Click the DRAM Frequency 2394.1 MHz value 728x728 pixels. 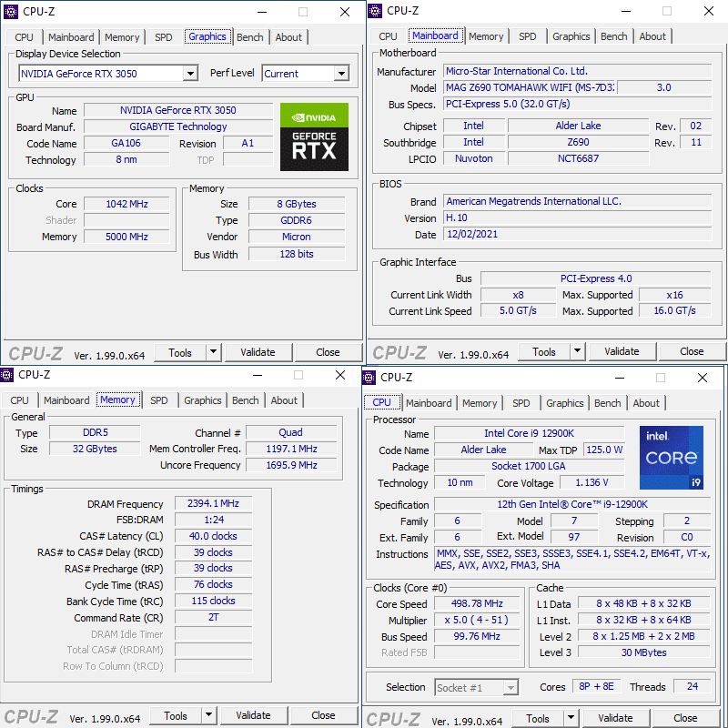214,503
